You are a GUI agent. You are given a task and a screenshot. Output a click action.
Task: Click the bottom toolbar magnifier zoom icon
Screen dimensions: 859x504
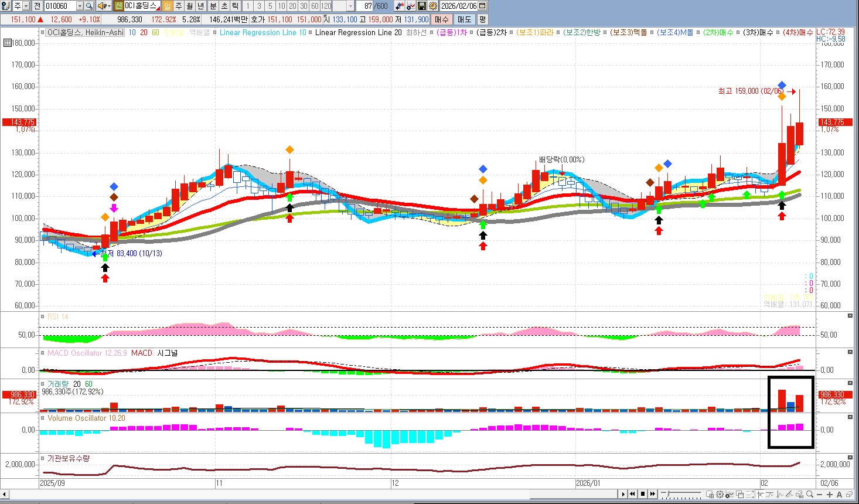click(x=809, y=494)
